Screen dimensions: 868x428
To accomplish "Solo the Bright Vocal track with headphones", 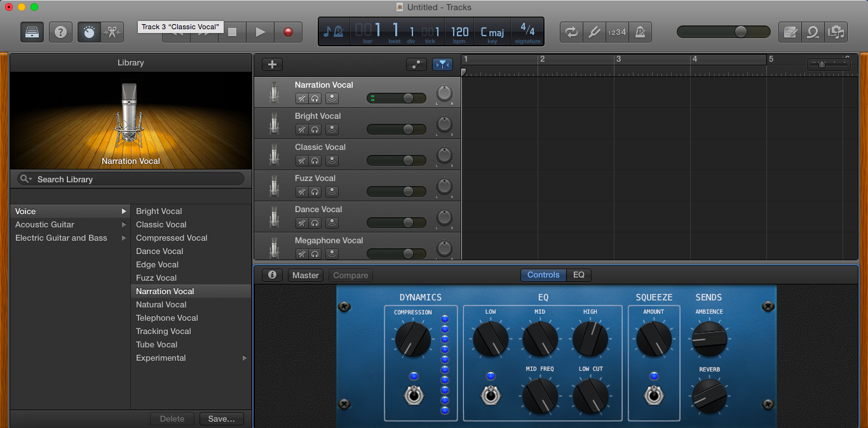I will (x=315, y=130).
